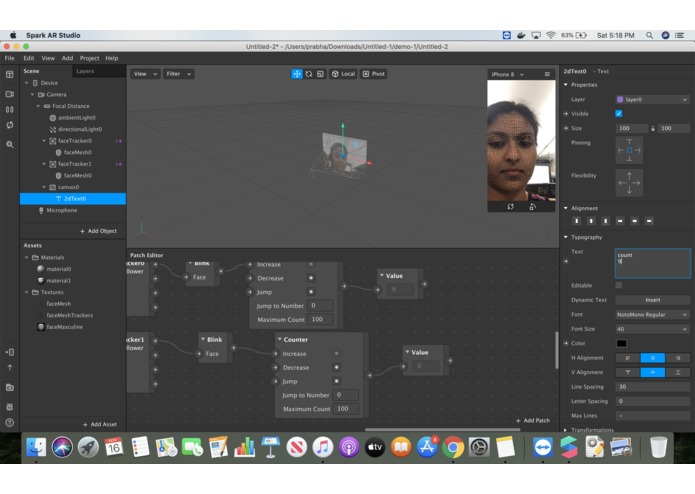Open the add to library folder icon
Screen dimensions: 695x494
10,388
